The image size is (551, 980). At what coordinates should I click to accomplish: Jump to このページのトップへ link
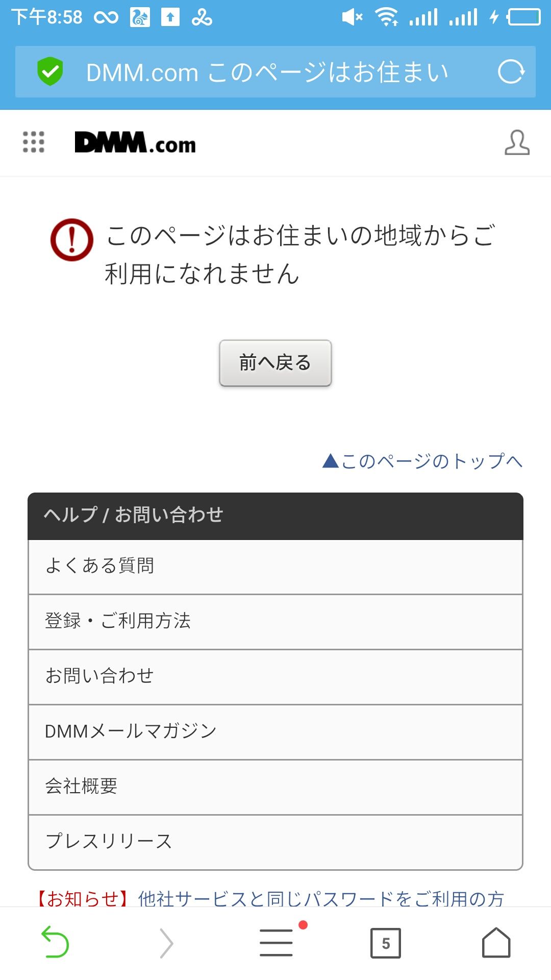(x=422, y=461)
